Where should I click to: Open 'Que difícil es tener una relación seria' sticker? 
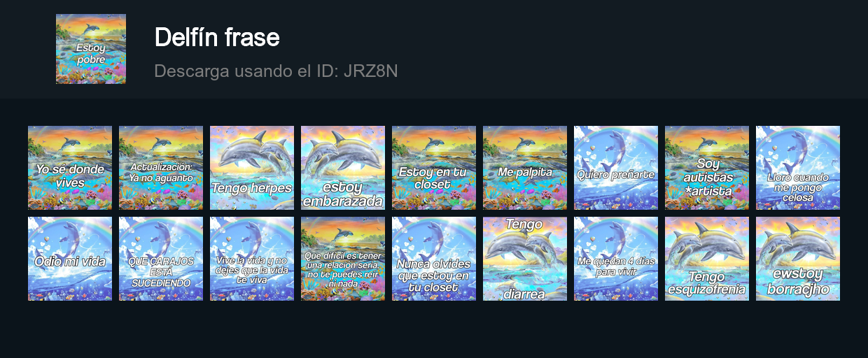[343, 259]
